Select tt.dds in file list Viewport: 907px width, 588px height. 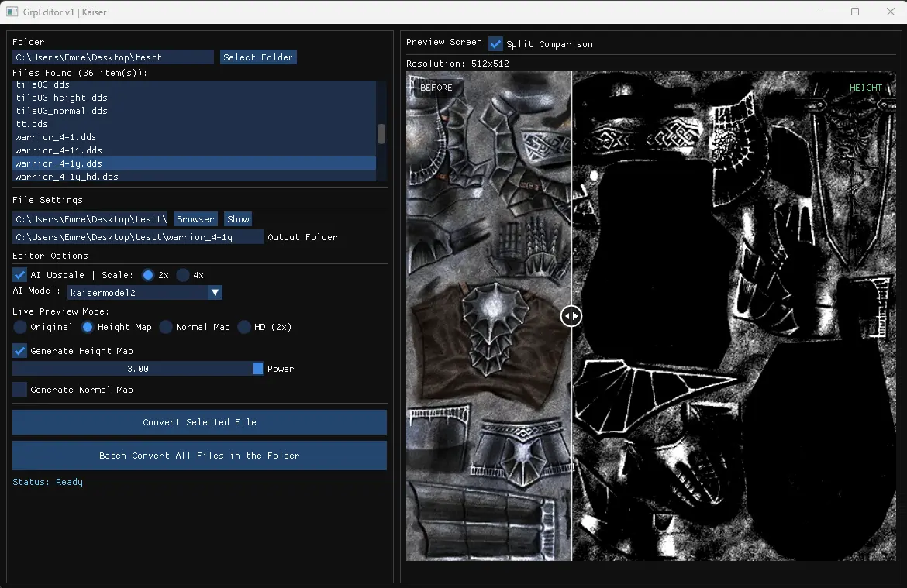point(195,124)
